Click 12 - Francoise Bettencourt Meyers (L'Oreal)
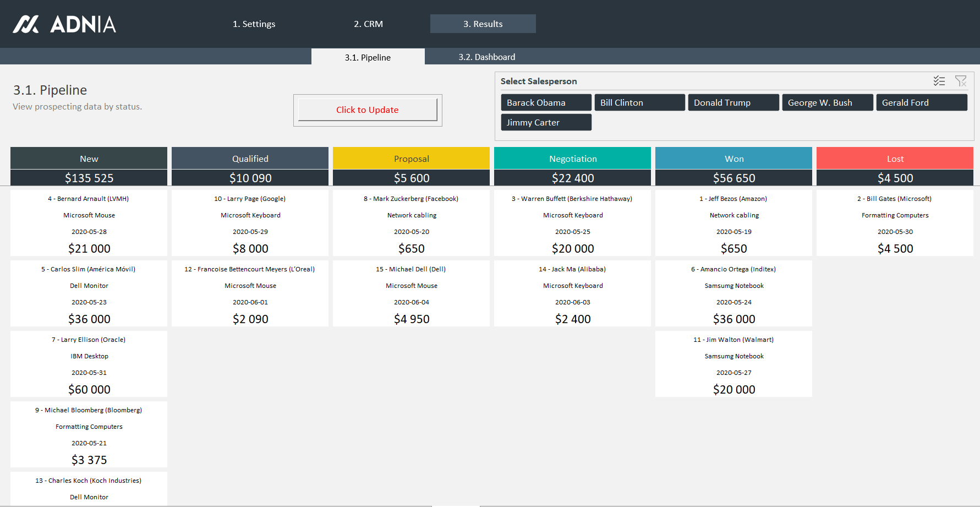Image resolution: width=980 pixels, height=507 pixels. coord(250,269)
